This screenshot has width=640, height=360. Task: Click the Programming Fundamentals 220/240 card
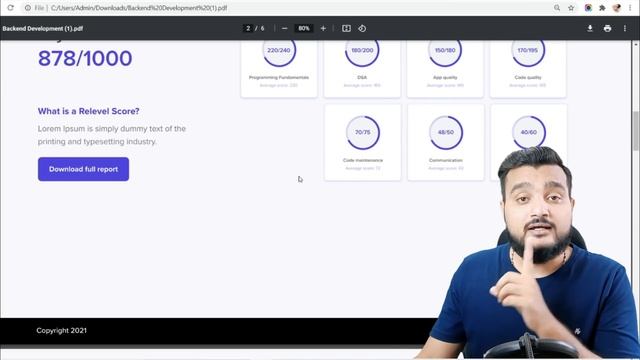(x=279, y=69)
